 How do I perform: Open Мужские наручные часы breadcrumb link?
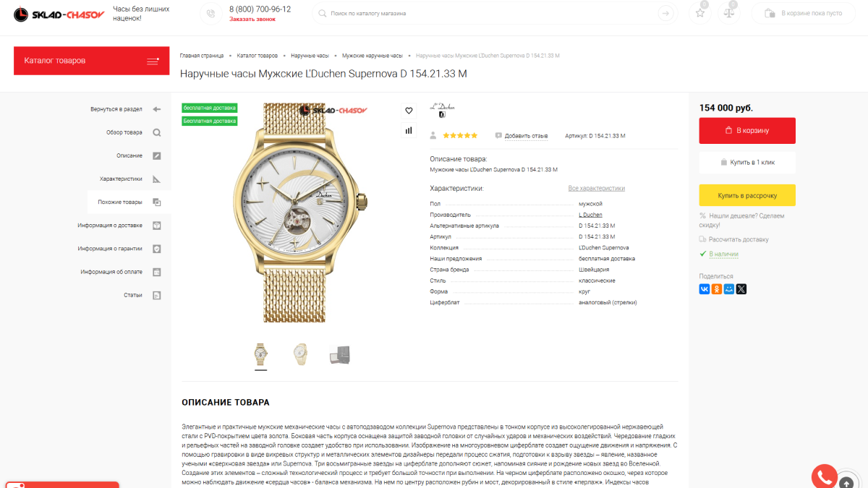click(x=373, y=56)
